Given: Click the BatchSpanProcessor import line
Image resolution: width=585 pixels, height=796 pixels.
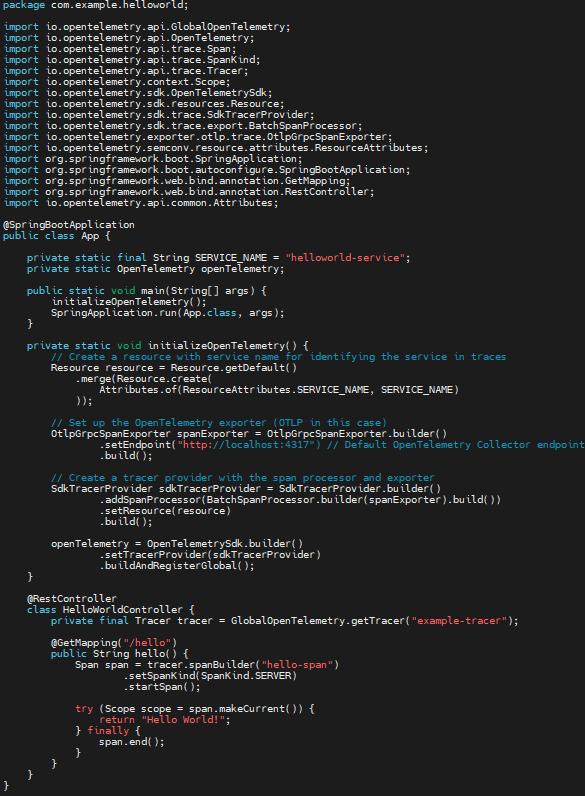Looking at the screenshot, I should 183,126.
